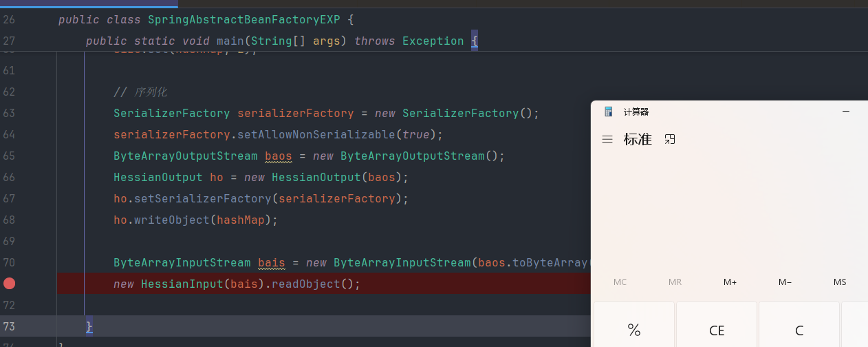This screenshot has width=868, height=347.
Task: Click HessianOutput type name on line 66
Action: point(158,177)
